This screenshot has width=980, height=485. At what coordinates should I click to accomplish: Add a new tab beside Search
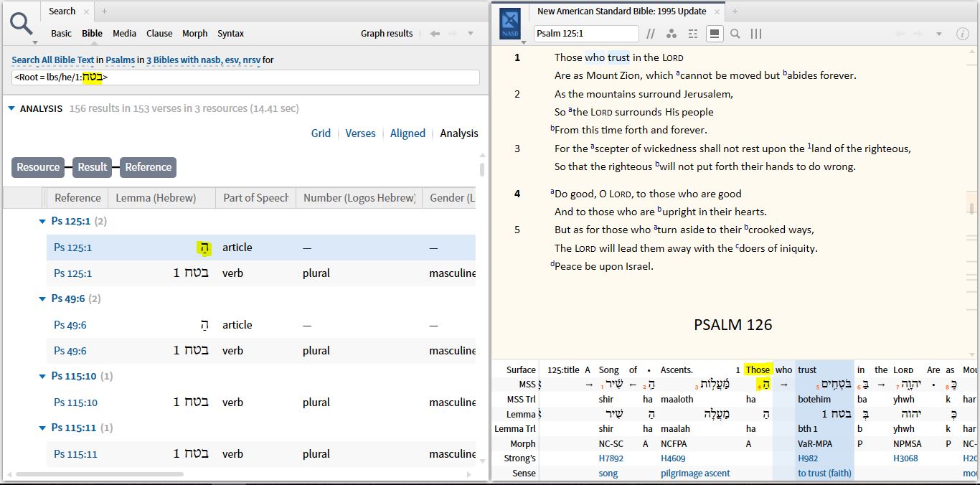(x=104, y=11)
